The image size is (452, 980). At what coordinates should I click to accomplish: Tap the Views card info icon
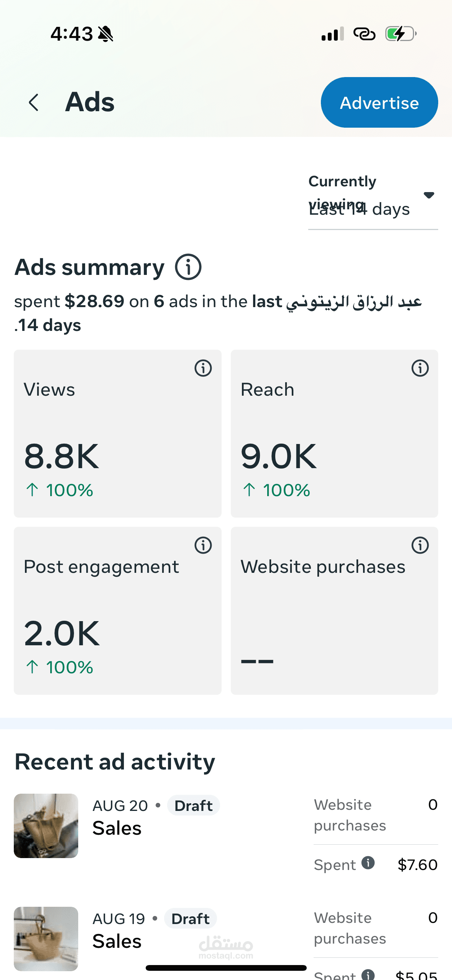[x=203, y=368]
